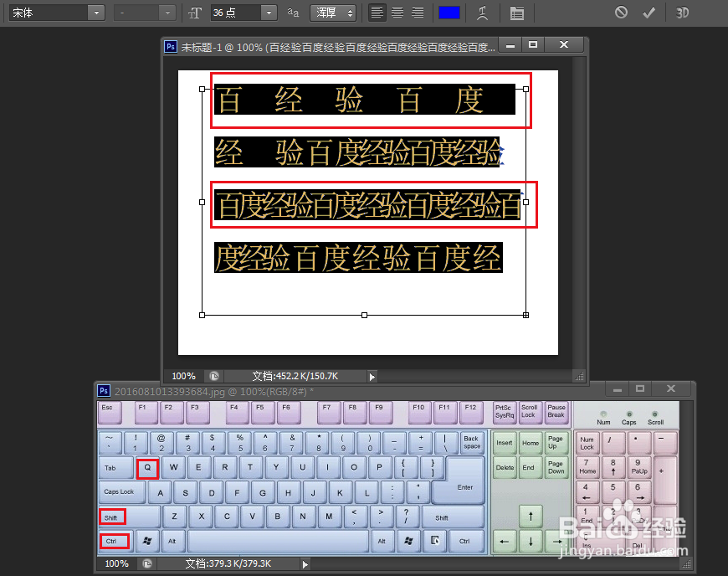Screen dimensions: 728x576
Task: Center the text alignment
Action: click(x=397, y=13)
